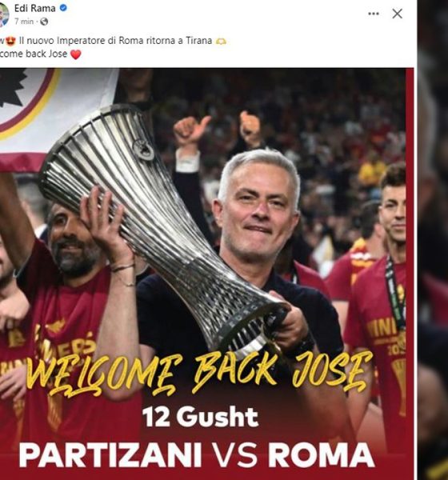
Task: Click the 'come back Jose' caption line
Action: click(x=34, y=54)
